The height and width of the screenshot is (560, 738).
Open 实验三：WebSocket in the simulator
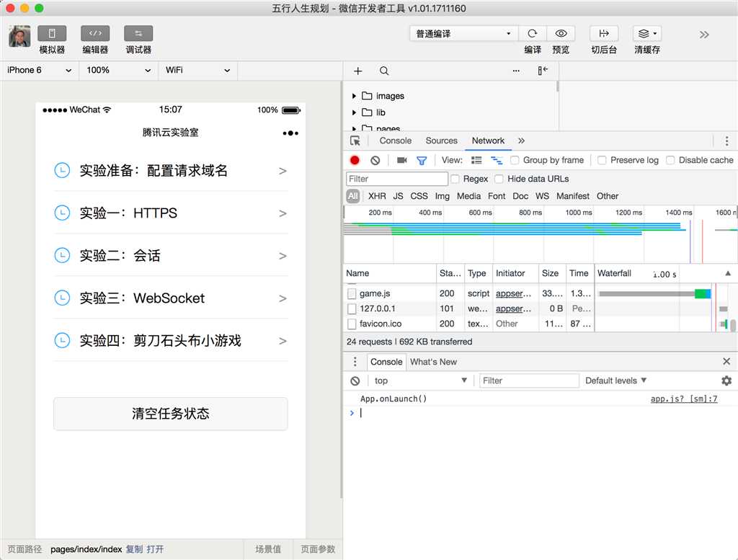170,298
